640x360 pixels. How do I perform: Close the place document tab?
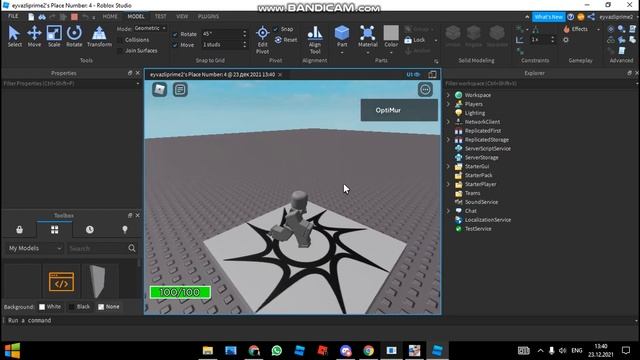pos(280,75)
